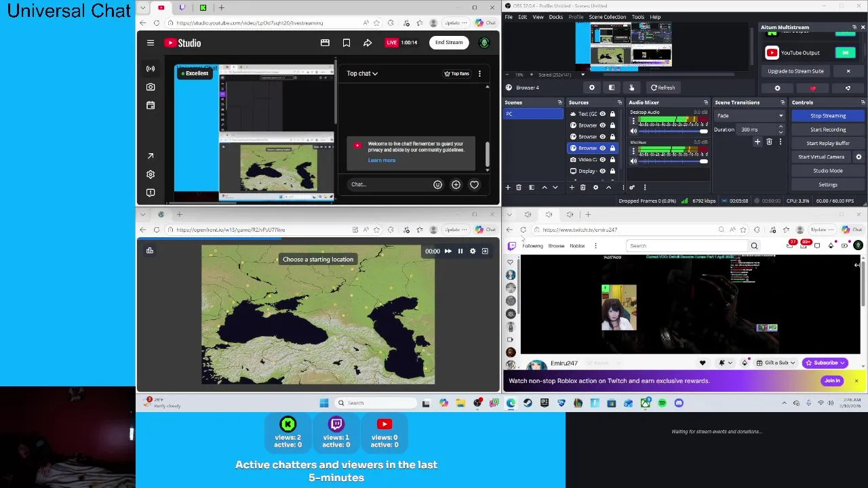Screen dimensions: 868x488
Task: Click the OpenFront exit game icon
Action: (485, 251)
